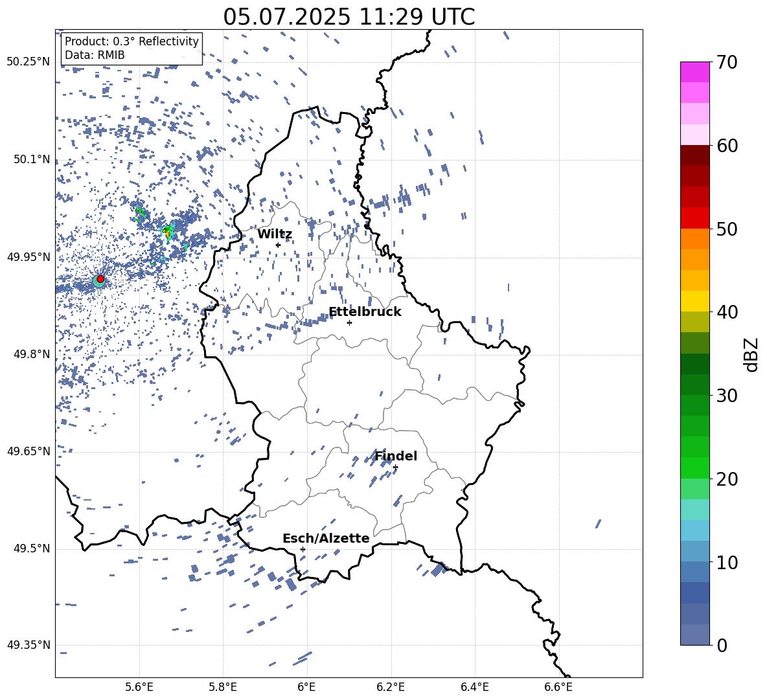Click the colorbar tick label 60
Image resolution: width=767 pixels, height=700 pixels.
(727, 146)
